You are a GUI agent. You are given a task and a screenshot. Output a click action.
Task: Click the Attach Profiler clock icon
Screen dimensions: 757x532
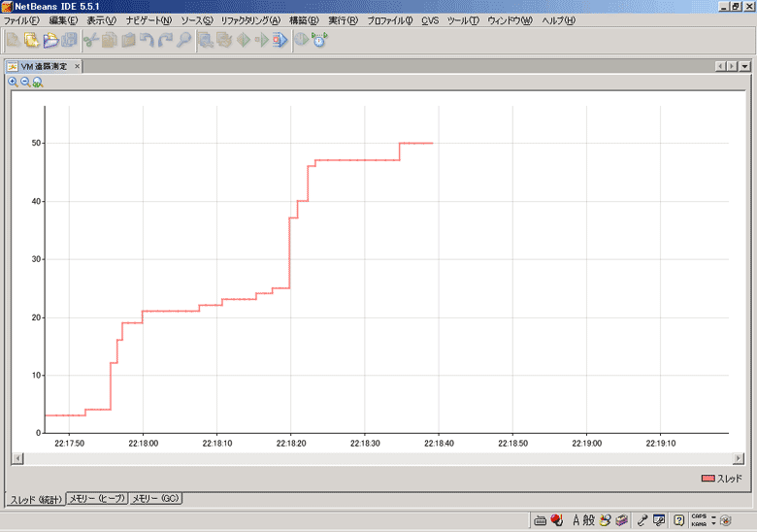(319, 40)
